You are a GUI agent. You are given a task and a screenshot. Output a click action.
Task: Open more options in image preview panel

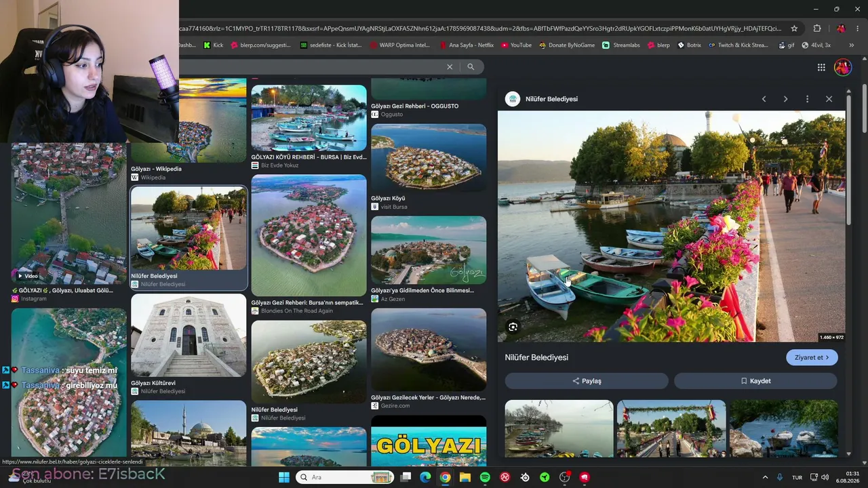tap(807, 99)
